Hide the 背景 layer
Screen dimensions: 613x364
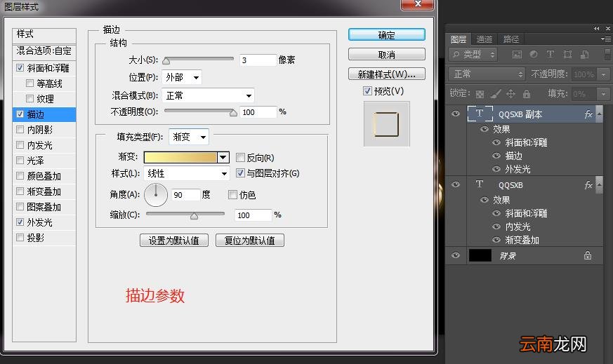click(x=456, y=255)
